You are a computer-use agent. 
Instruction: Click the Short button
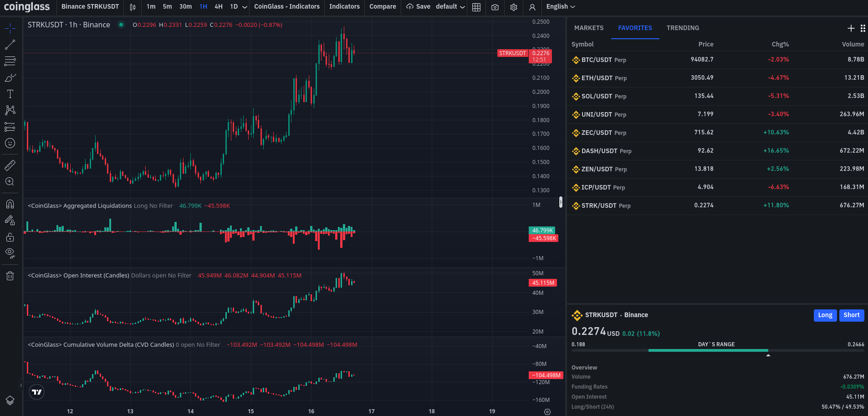pyautogui.click(x=851, y=315)
